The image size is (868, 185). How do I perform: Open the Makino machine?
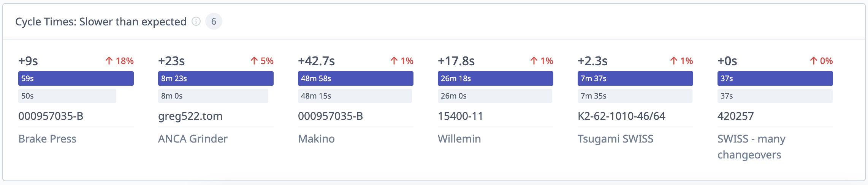point(316,139)
